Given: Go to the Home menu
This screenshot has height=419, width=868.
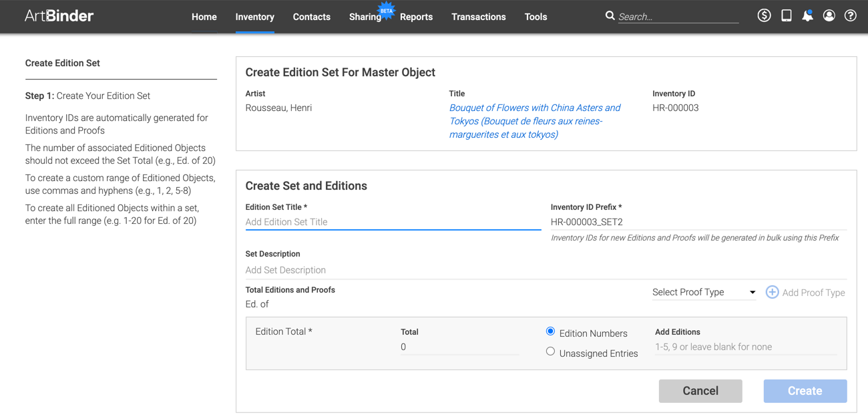Looking at the screenshot, I should click(x=204, y=17).
